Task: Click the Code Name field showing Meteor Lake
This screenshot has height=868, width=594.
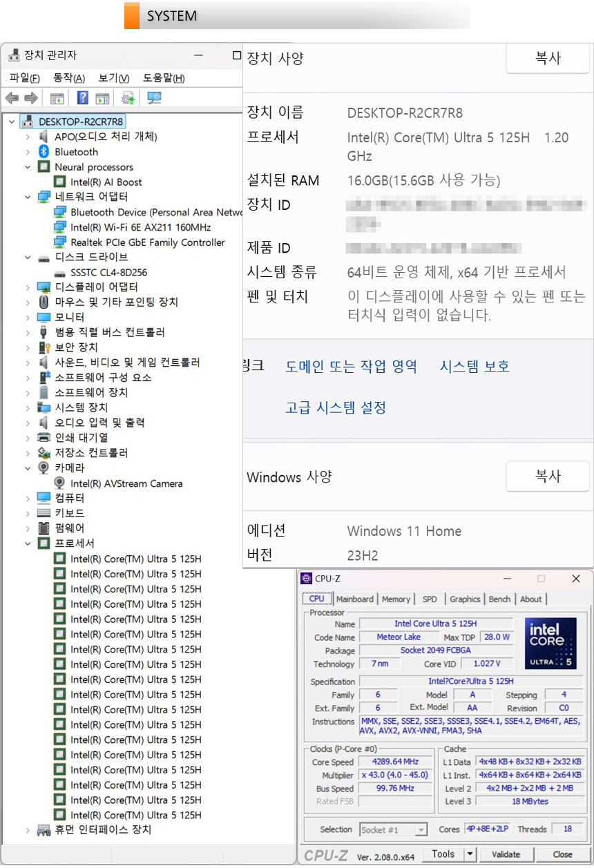Action: pos(399,637)
